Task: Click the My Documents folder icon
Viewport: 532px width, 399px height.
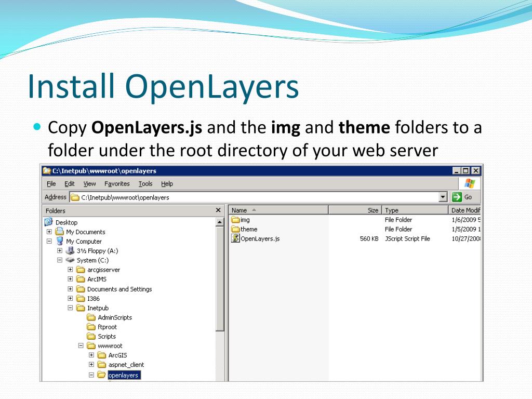Action: [60, 232]
